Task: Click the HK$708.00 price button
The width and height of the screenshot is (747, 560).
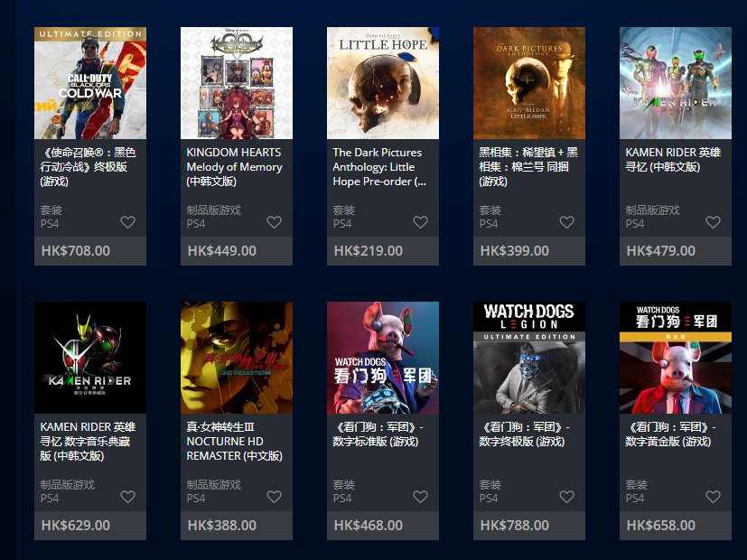Action: (x=90, y=251)
